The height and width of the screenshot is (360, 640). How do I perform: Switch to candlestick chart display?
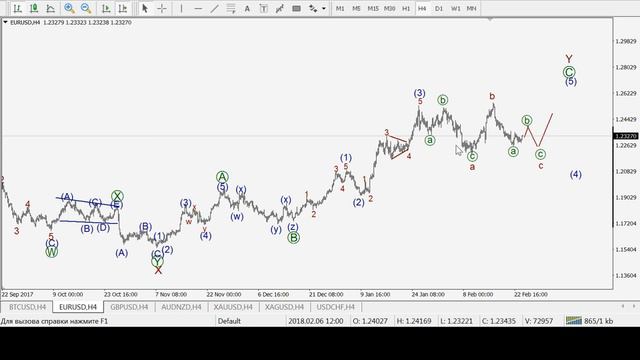coord(34,8)
